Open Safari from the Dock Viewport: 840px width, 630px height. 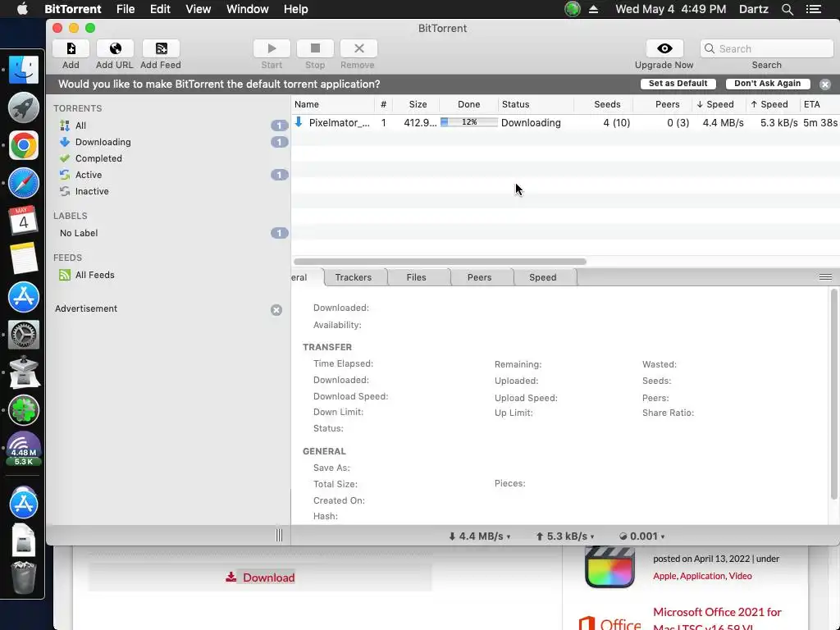24,183
